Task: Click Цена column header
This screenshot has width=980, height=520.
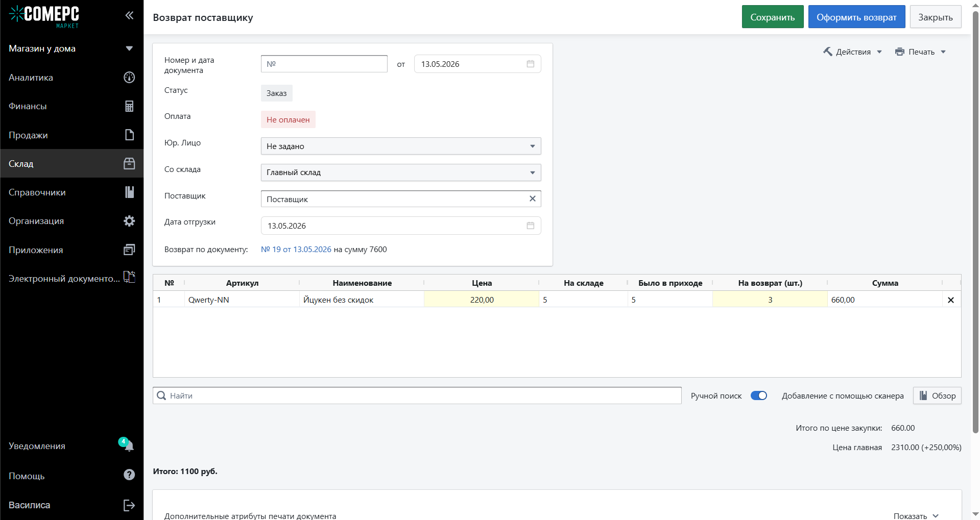Action: click(482, 283)
